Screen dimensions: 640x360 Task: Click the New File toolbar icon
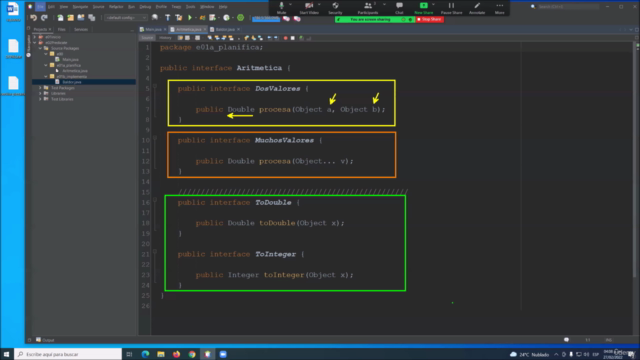tap(60, 18)
